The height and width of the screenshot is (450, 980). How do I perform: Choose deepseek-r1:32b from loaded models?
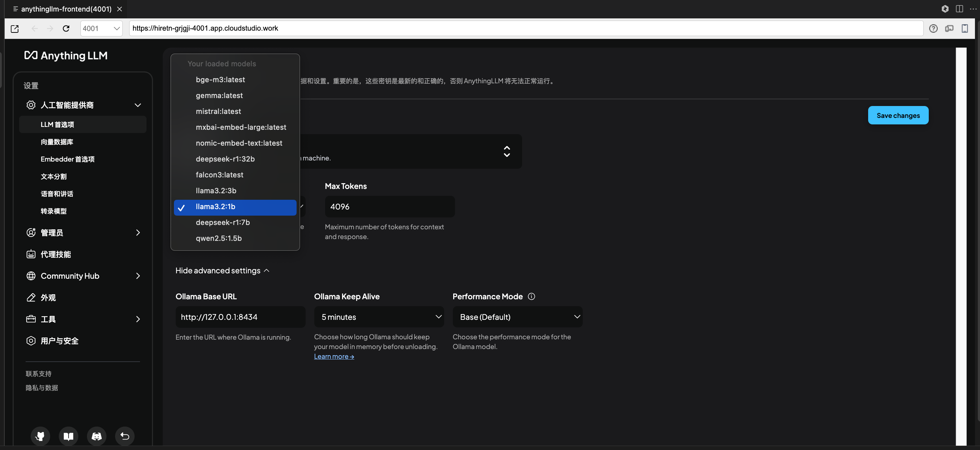(x=225, y=159)
